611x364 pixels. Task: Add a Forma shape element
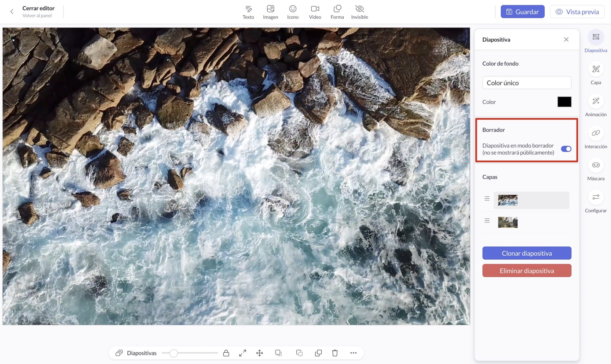[337, 12]
